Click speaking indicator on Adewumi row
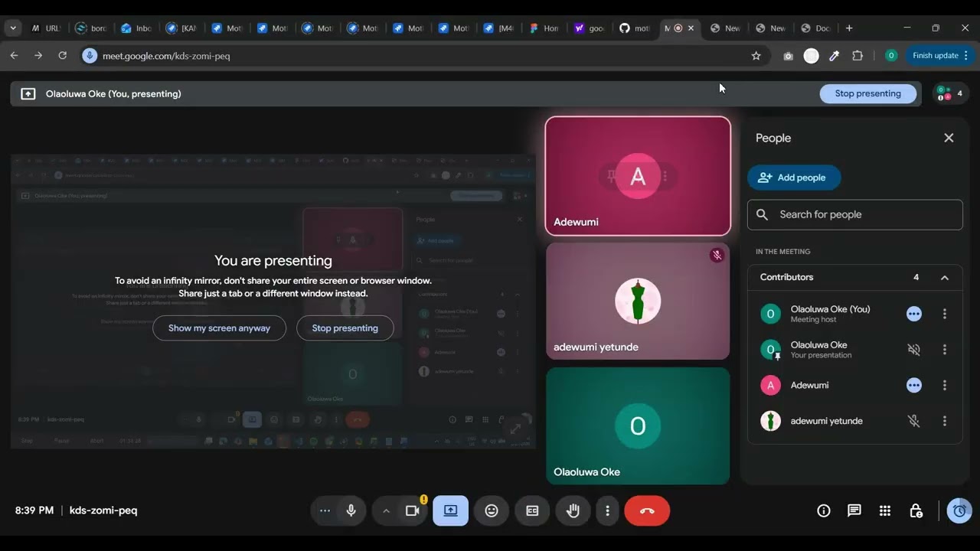The image size is (980, 551). tap(913, 385)
